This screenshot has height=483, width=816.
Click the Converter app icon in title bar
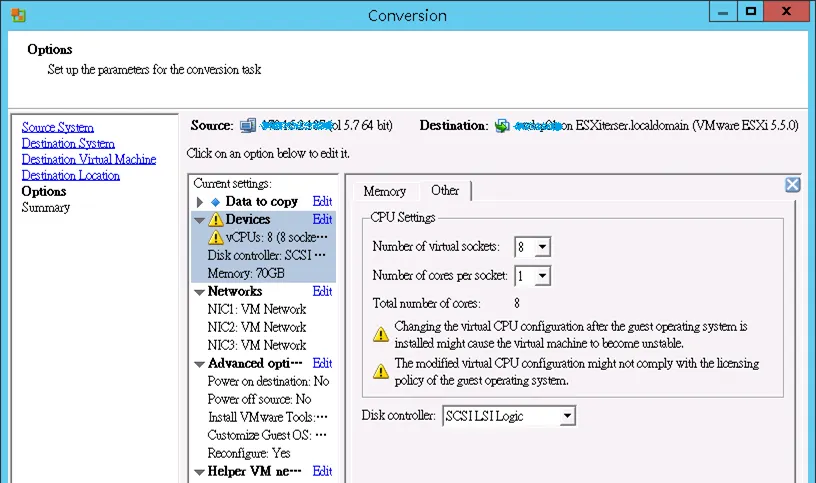point(18,15)
